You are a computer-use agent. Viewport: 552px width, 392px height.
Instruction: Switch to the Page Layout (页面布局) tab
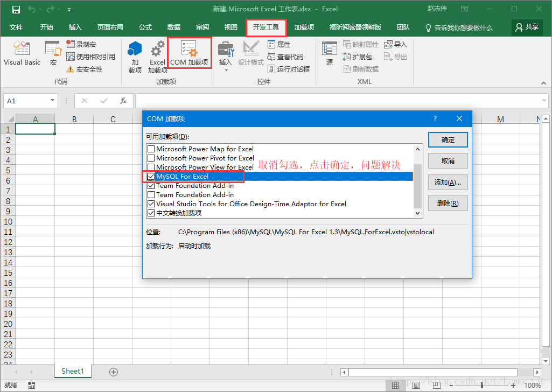point(110,27)
